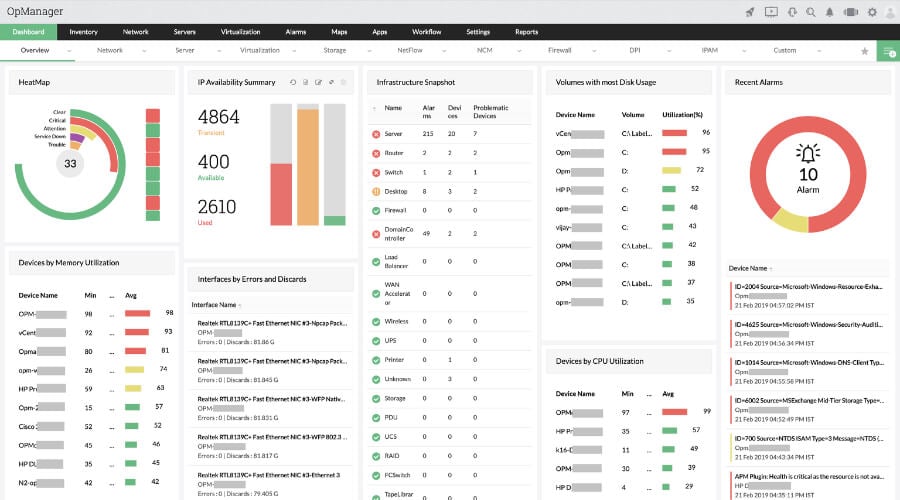
Task: Sort by Interface Name column header
Action: click(214, 305)
